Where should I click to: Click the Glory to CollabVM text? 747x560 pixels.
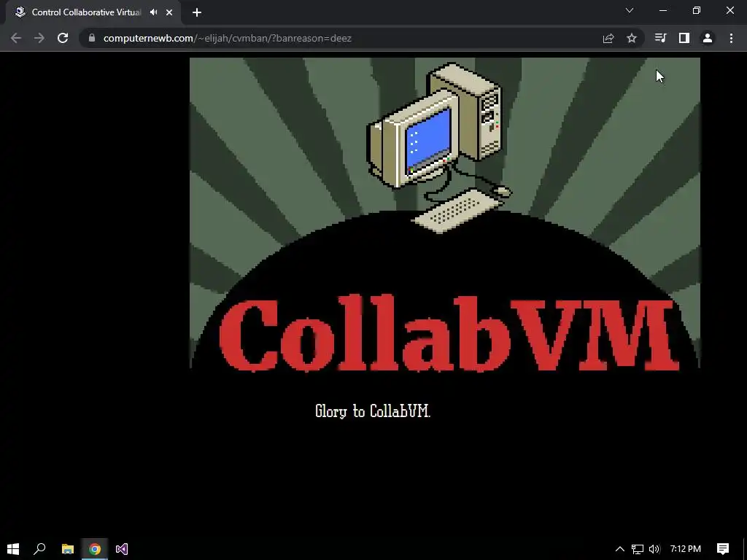[373, 411]
